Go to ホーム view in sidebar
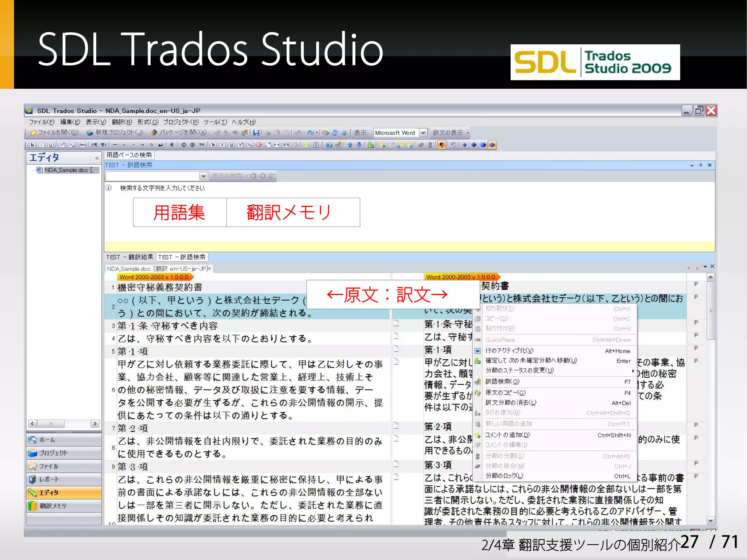The width and height of the screenshot is (747, 560). (64, 440)
